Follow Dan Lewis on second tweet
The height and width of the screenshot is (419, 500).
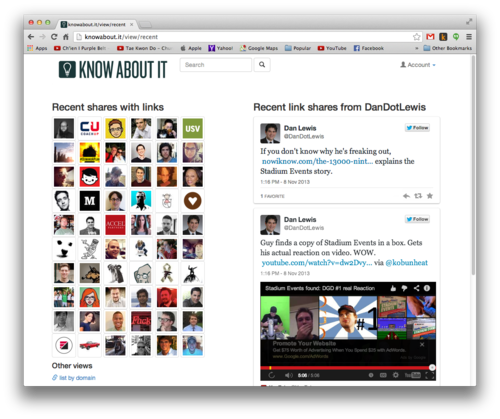pyautogui.click(x=417, y=219)
